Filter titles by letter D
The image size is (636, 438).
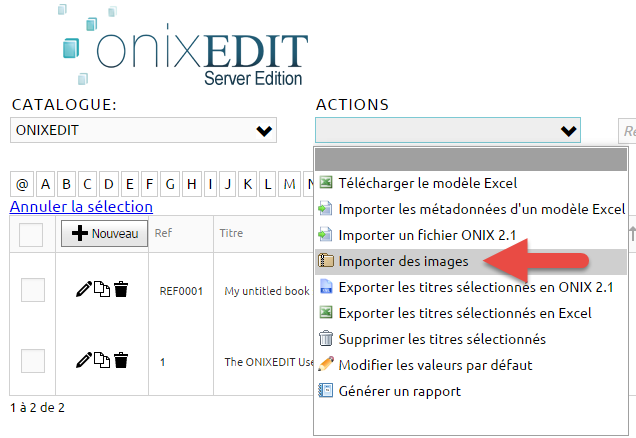pos(109,185)
